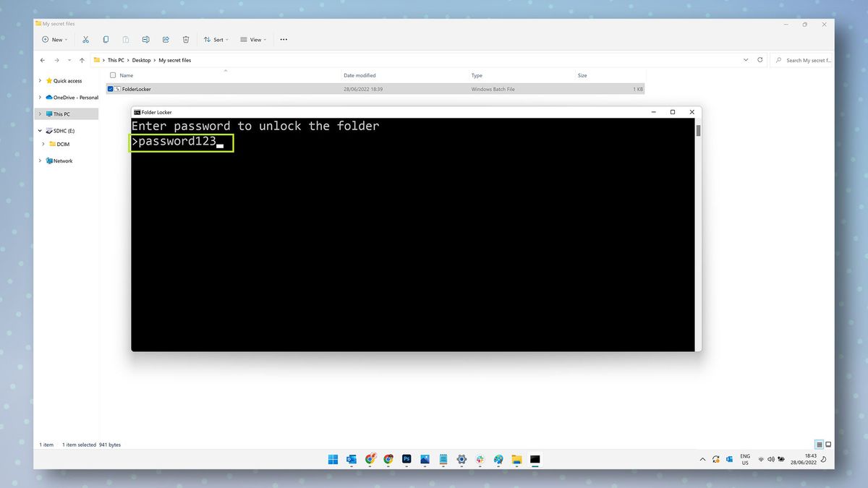
Task: Toggle hidden icons in the system tray
Action: [x=702, y=459]
